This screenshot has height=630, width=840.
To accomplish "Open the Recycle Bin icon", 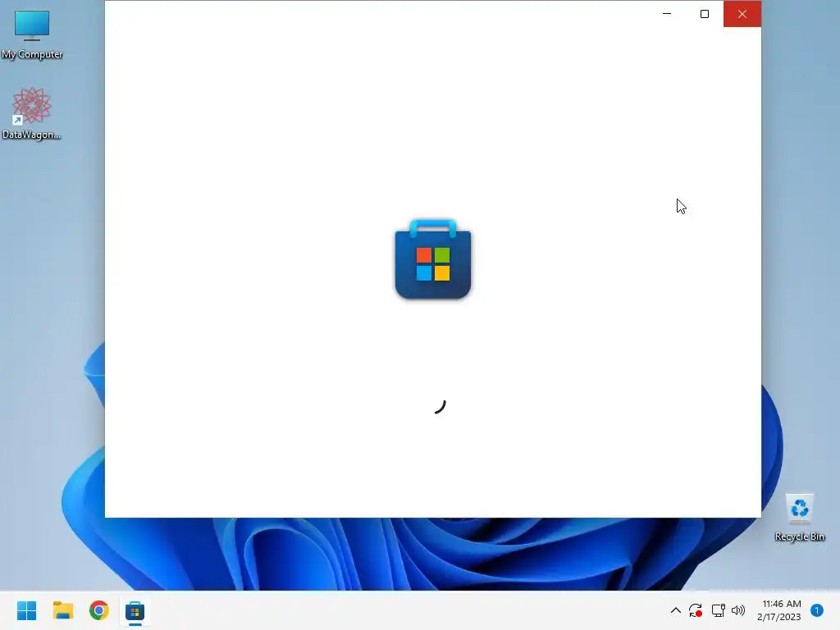I will tap(799, 518).
